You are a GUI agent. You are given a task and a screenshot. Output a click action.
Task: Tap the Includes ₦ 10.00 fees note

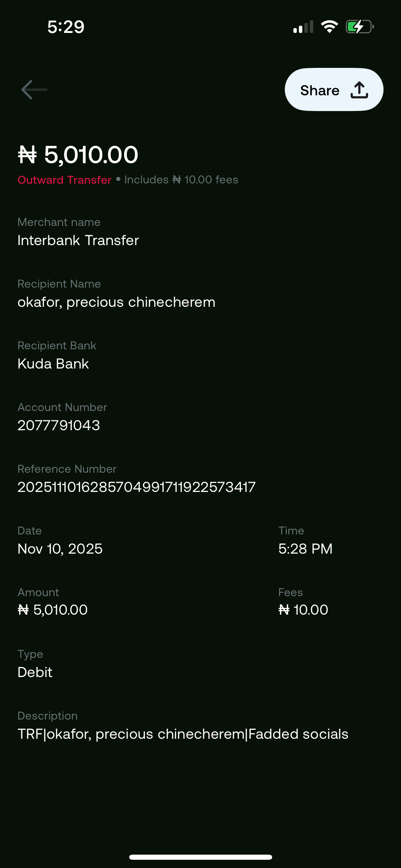click(181, 180)
